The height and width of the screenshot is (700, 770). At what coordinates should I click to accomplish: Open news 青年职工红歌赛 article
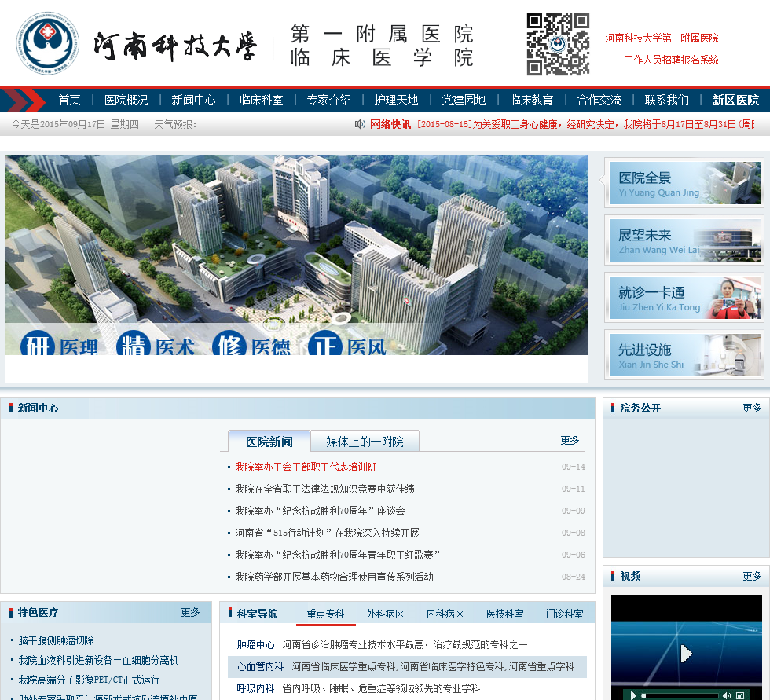(337, 555)
